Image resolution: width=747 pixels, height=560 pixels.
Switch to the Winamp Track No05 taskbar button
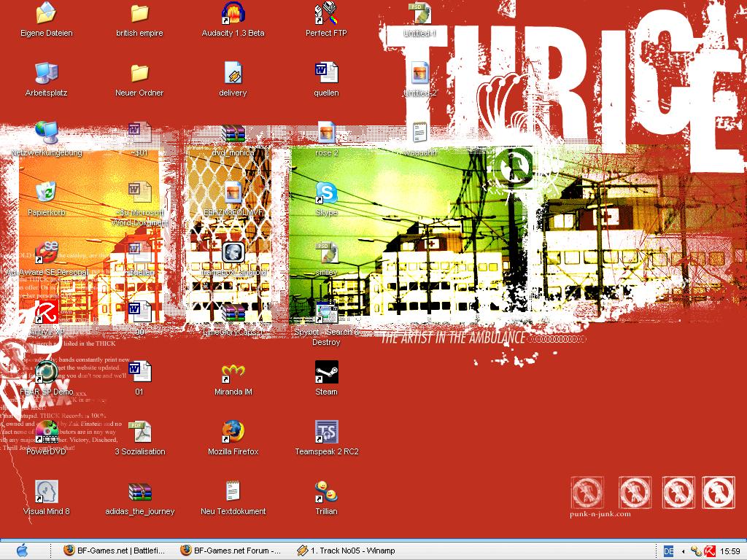tap(348, 551)
